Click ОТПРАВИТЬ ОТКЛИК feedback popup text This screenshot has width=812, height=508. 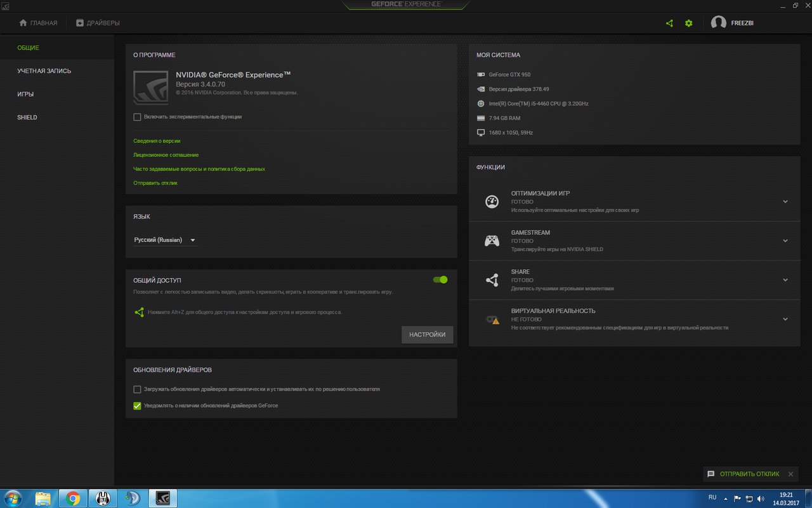coord(750,474)
